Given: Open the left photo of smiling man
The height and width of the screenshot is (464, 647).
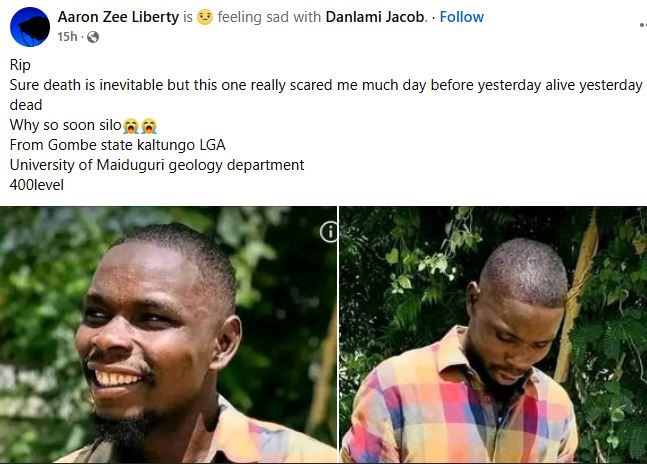Looking at the screenshot, I should [168, 334].
